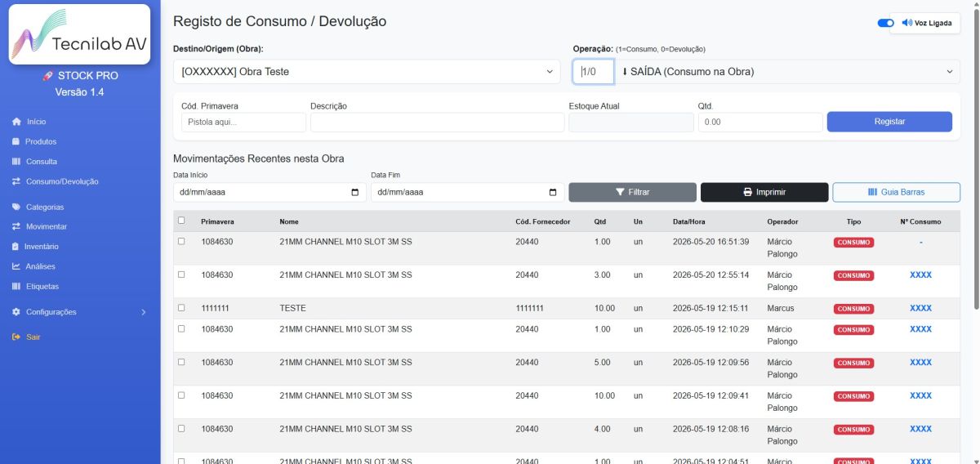Screen dimensions: 980x464
Task: Check the row dated 2026-05-19 12:08:16
Action: pyautogui.click(x=181, y=428)
